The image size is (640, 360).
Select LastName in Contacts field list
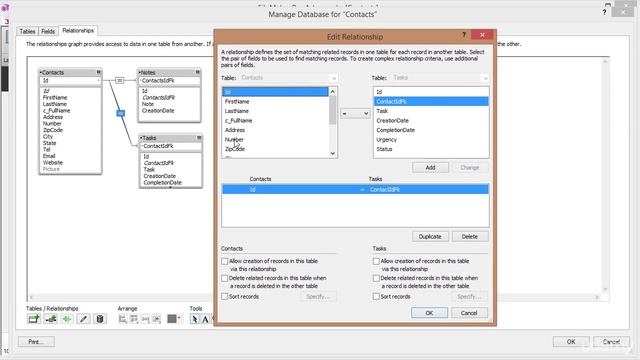pyautogui.click(x=275, y=111)
